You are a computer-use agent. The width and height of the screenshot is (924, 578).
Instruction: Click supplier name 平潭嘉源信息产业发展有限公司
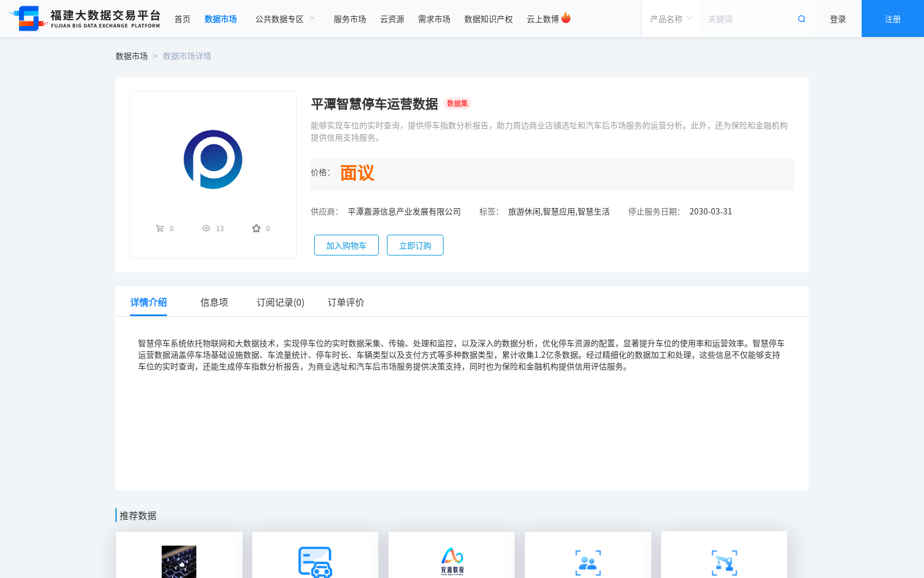tap(404, 212)
